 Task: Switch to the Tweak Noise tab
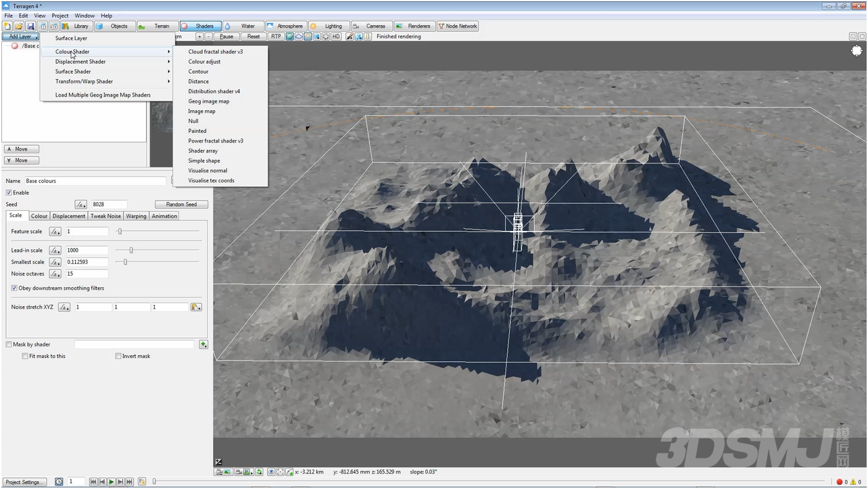click(105, 216)
